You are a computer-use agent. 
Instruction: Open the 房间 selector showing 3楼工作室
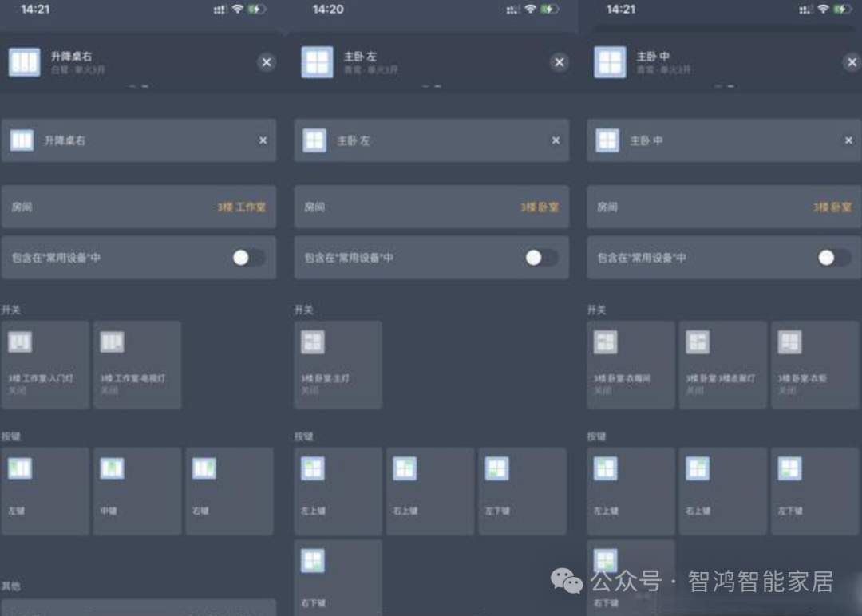click(x=140, y=207)
